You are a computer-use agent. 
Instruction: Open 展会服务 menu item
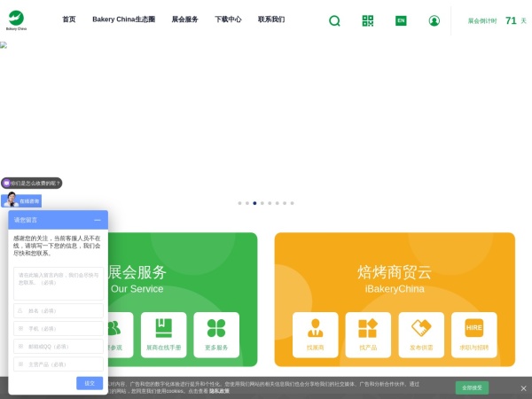click(x=185, y=20)
